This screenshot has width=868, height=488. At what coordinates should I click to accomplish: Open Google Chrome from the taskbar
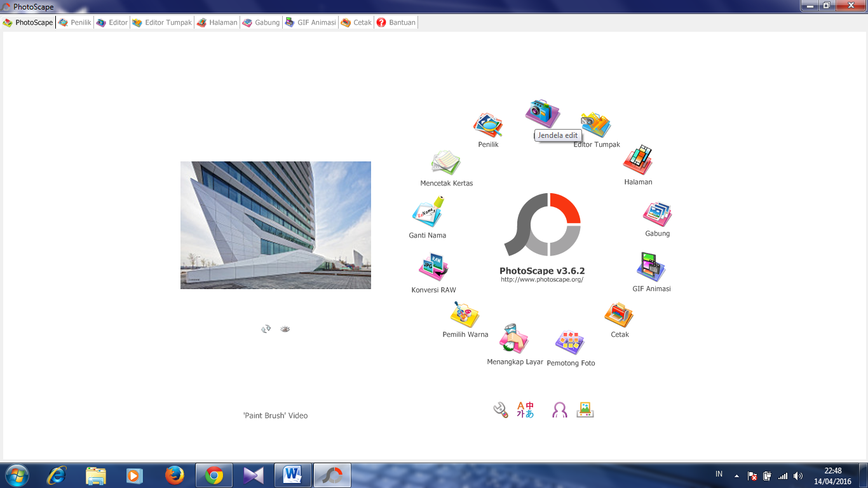click(214, 475)
